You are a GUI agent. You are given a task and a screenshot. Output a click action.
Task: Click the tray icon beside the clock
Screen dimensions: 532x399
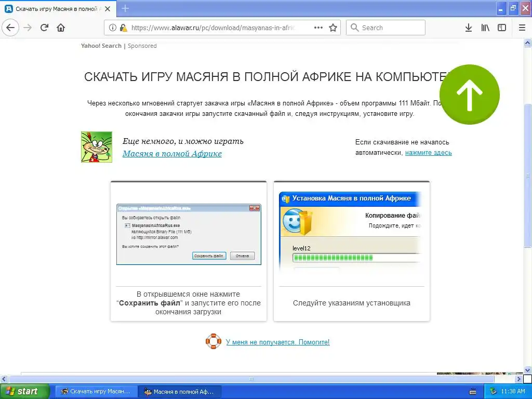click(493, 392)
